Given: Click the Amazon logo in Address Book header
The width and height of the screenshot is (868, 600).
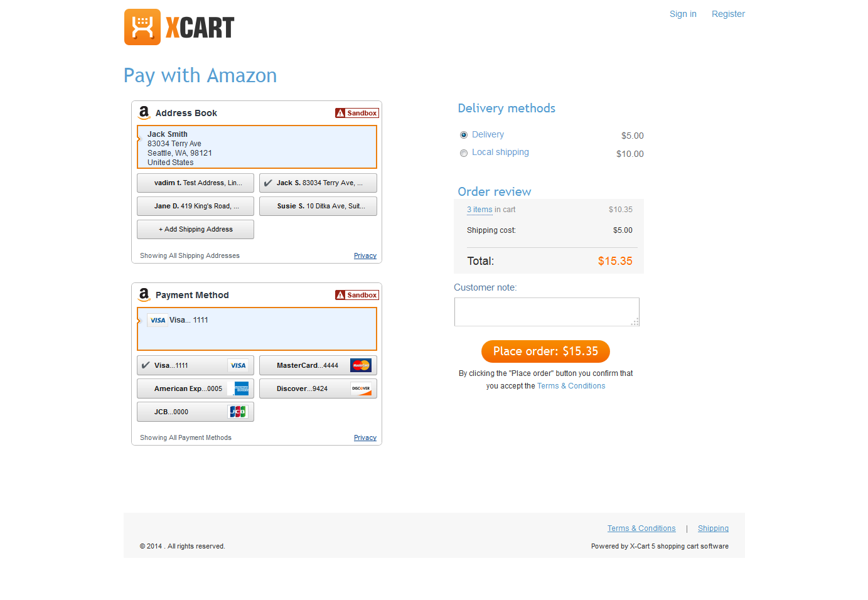Looking at the screenshot, I should tap(144, 113).
